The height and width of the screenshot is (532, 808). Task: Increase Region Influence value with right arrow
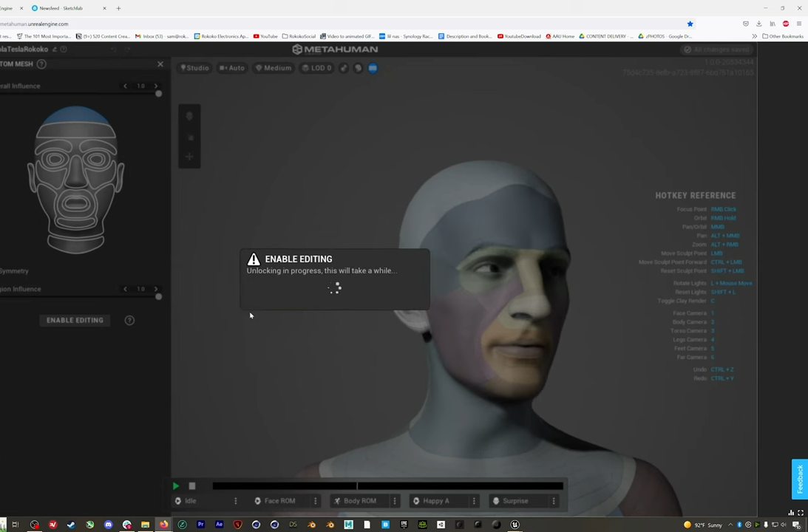click(x=156, y=289)
